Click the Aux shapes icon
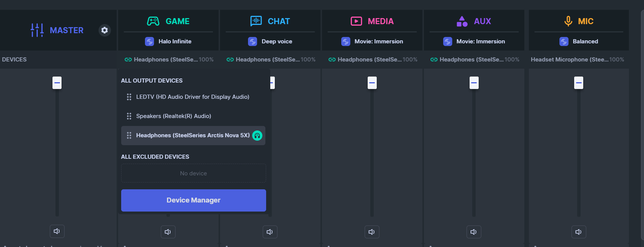 [x=462, y=21]
